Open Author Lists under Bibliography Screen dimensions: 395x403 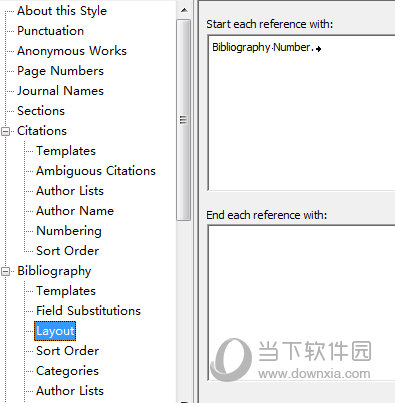(70, 391)
